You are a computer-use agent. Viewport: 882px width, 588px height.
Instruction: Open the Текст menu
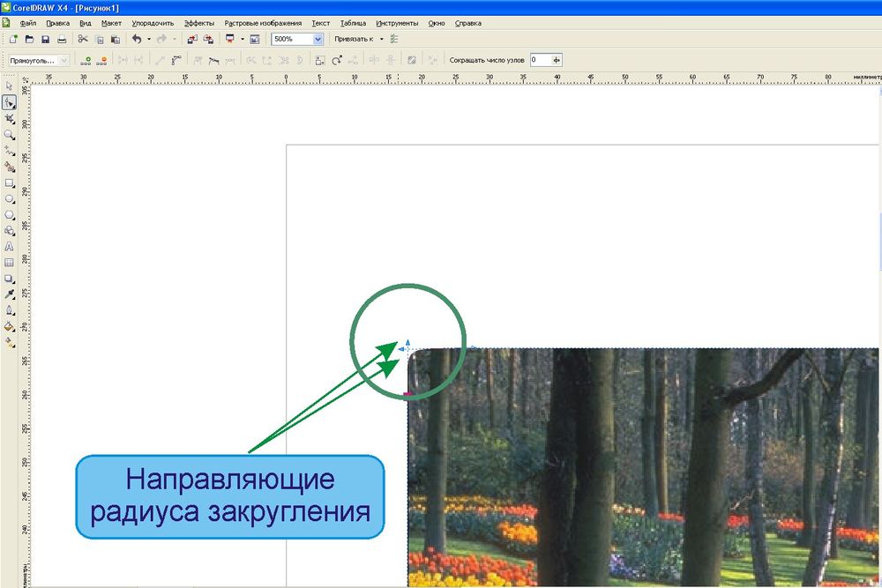321,23
